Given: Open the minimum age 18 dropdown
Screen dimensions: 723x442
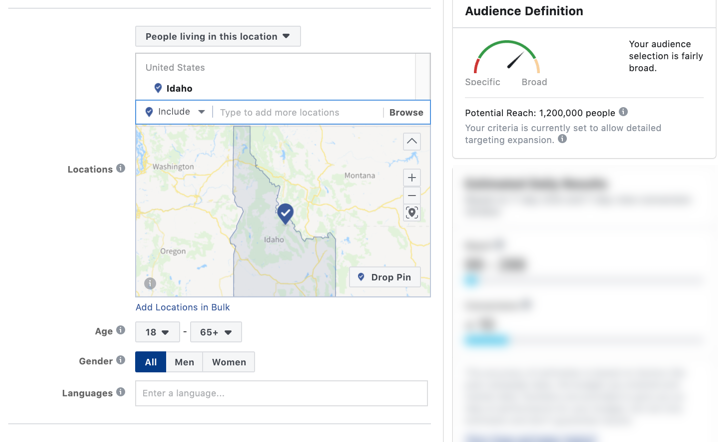Looking at the screenshot, I should 157,332.
